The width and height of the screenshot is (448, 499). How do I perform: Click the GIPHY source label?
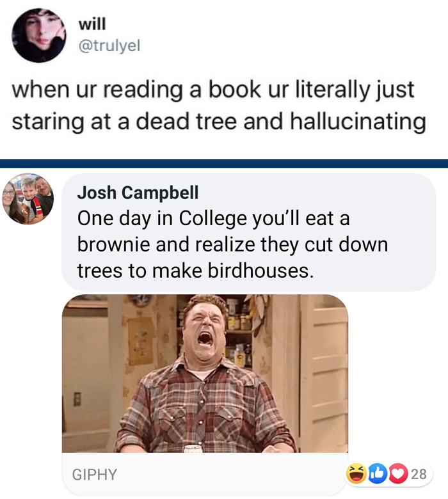point(95,474)
